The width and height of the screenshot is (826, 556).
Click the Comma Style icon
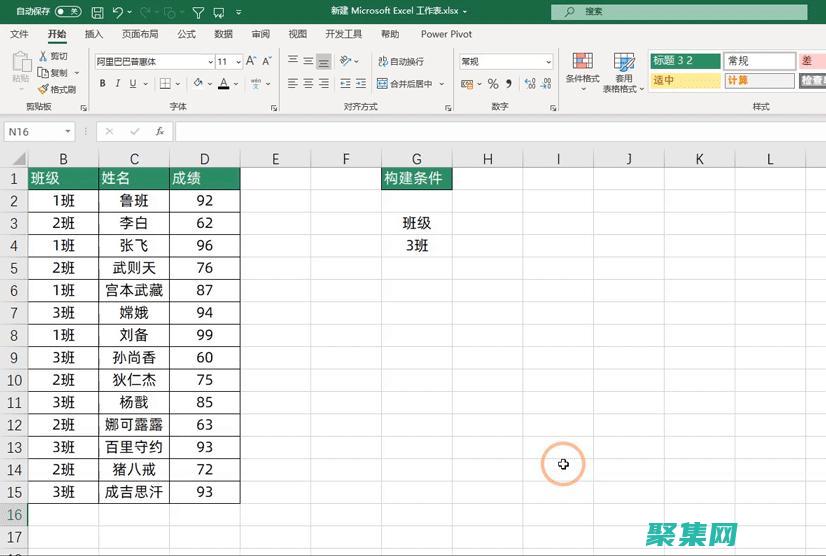(x=509, y=83)
